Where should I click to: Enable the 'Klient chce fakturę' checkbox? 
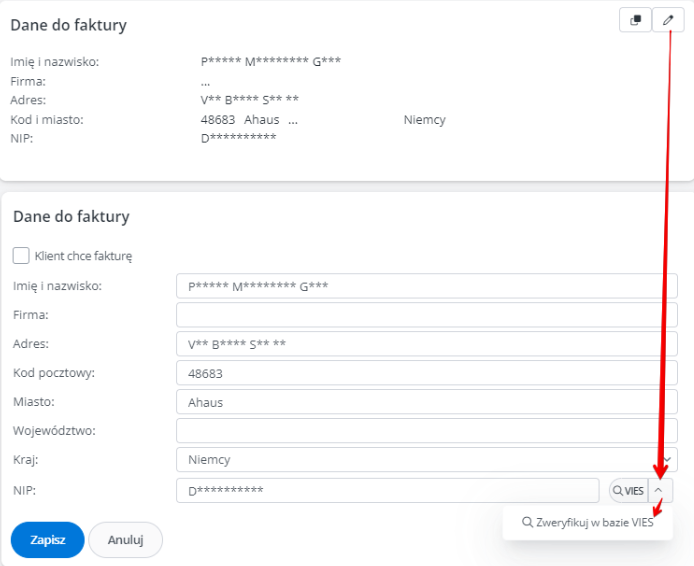(x=21, y=255)
